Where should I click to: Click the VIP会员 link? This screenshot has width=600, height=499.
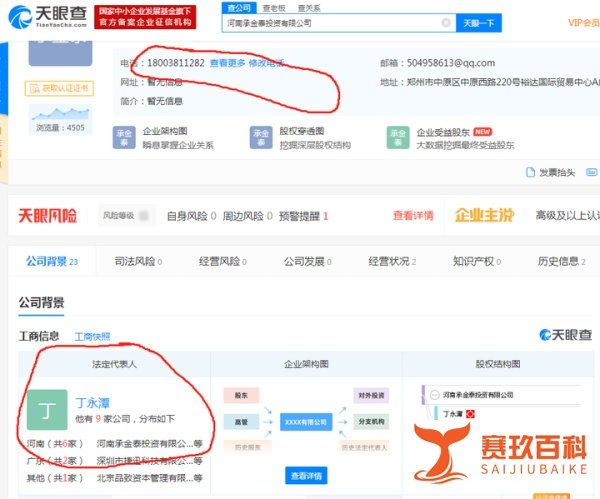(584, 23)
